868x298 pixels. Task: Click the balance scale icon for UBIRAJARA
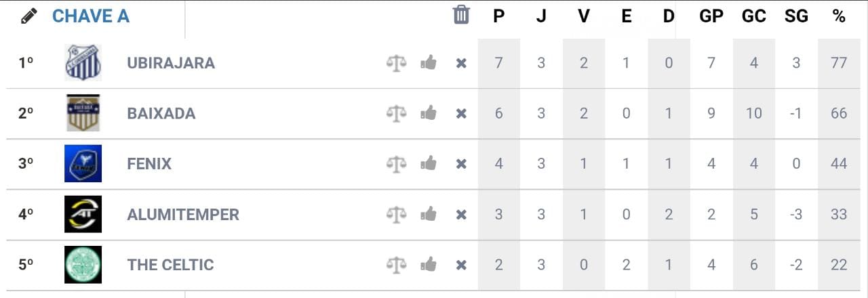pos(396,63)
